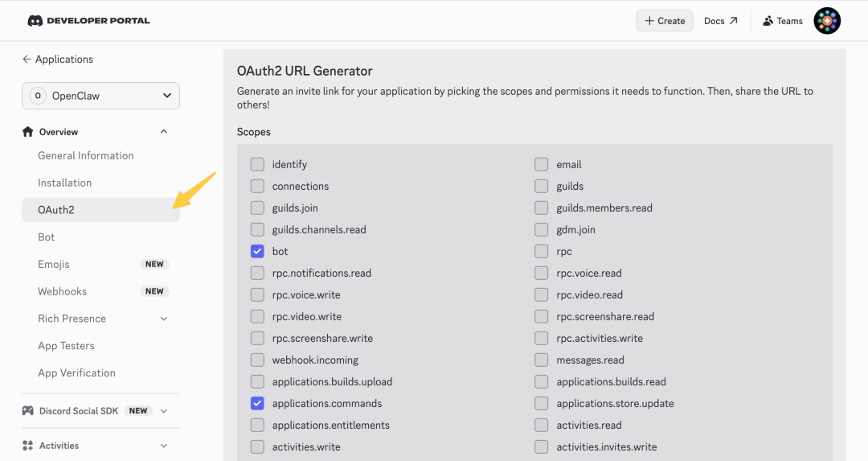Click the Overview home icon

point(28,132)
